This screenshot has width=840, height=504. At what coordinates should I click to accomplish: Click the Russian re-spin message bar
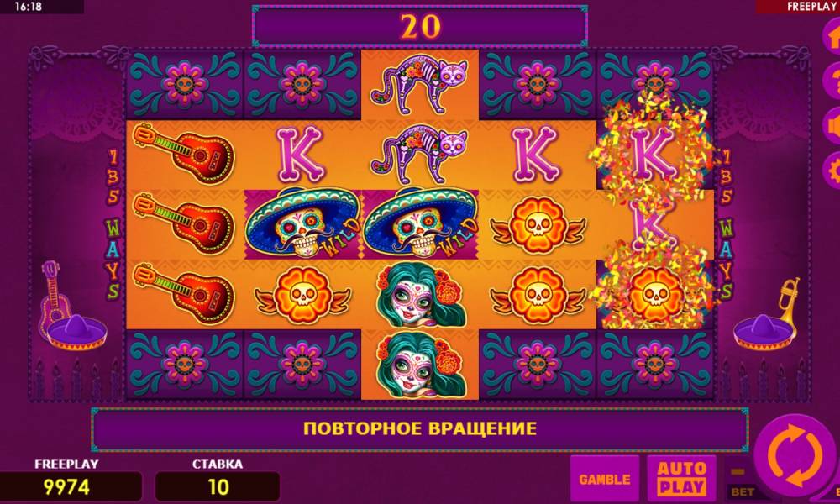point(420,429)
